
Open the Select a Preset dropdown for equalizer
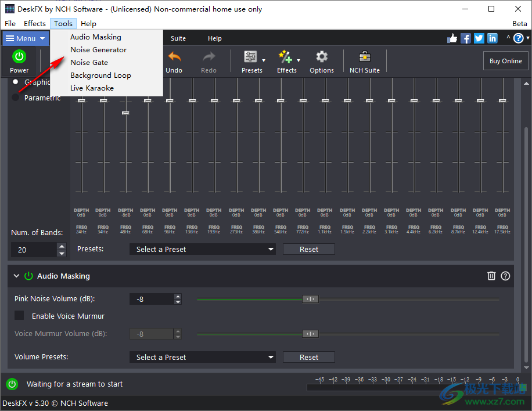point(202,248)
